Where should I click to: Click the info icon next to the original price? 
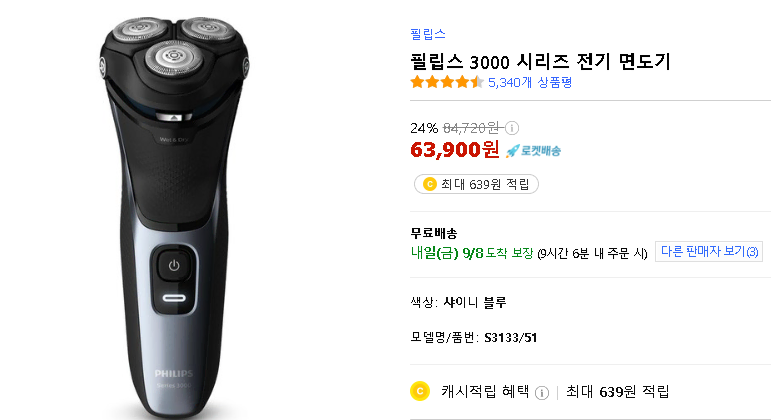click(x=512, y=128)
